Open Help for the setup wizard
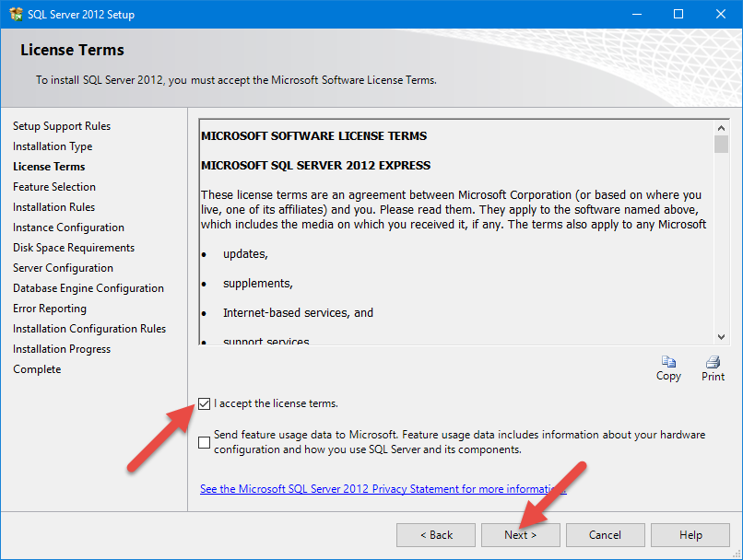The height and width of the screenshot is (560, 743). coord(690,535)
